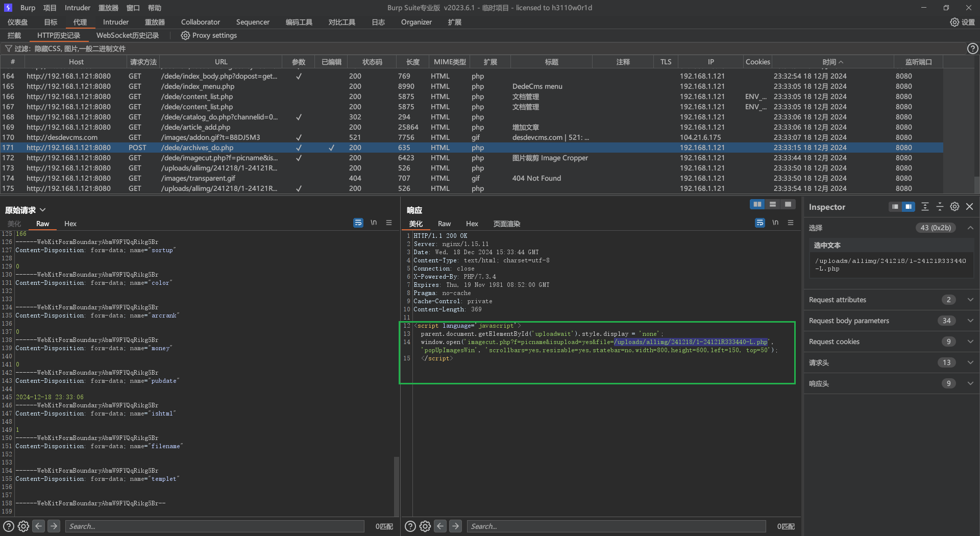980x536 pixels.
Task: Expand Request attributes section
Action: [x=970, y=300]
